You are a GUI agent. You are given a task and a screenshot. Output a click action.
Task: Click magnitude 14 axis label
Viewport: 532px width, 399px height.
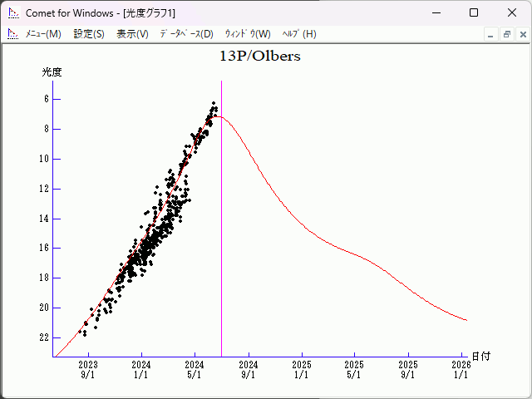[44, 218]
